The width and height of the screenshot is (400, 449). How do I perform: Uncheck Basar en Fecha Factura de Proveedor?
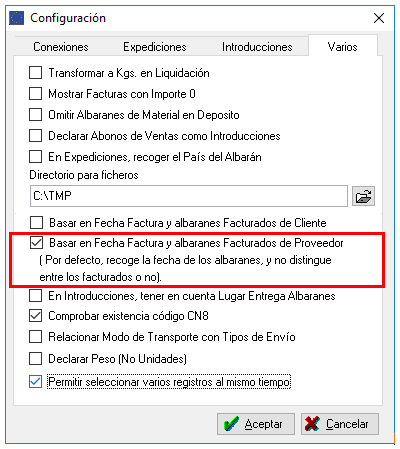point(36,243)
